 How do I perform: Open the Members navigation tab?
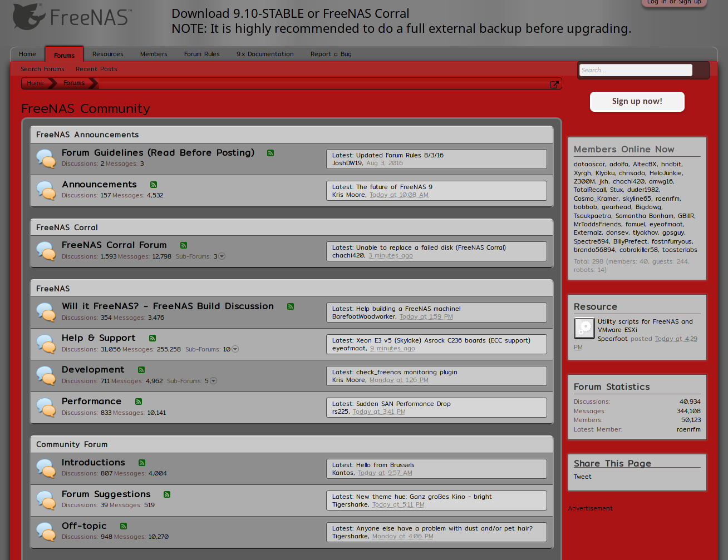pyautogui.click(x=154, y=54)
